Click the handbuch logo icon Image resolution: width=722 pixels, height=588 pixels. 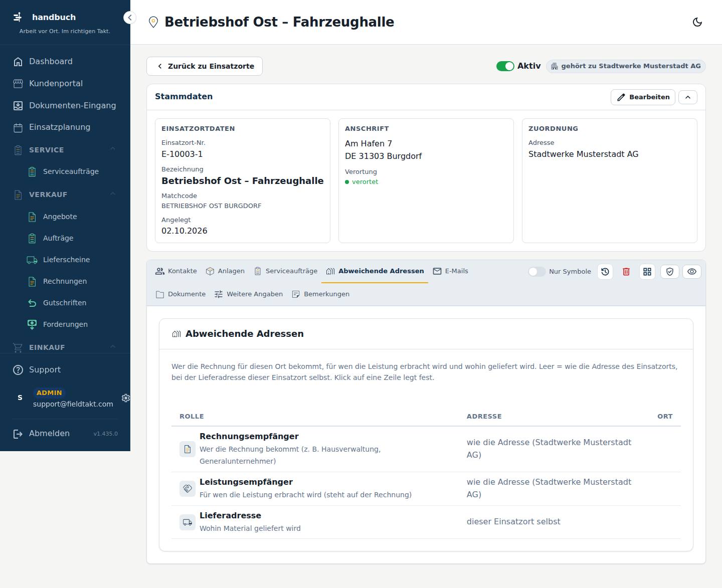click(18, 17)
